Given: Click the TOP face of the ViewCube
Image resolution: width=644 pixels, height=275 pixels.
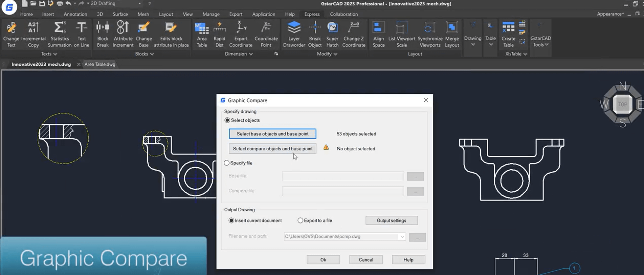Looking at the screenshot, I should (x=622, y=104).
